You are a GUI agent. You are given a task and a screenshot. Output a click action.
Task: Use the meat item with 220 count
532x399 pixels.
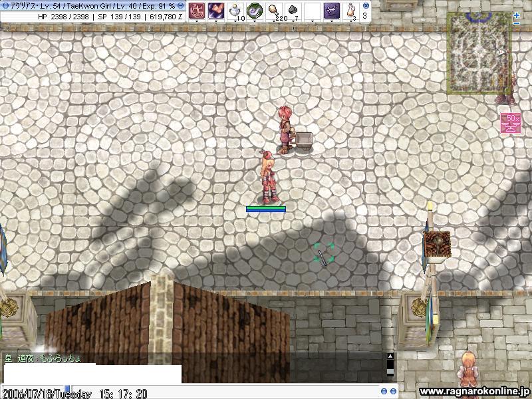point(274,11)
